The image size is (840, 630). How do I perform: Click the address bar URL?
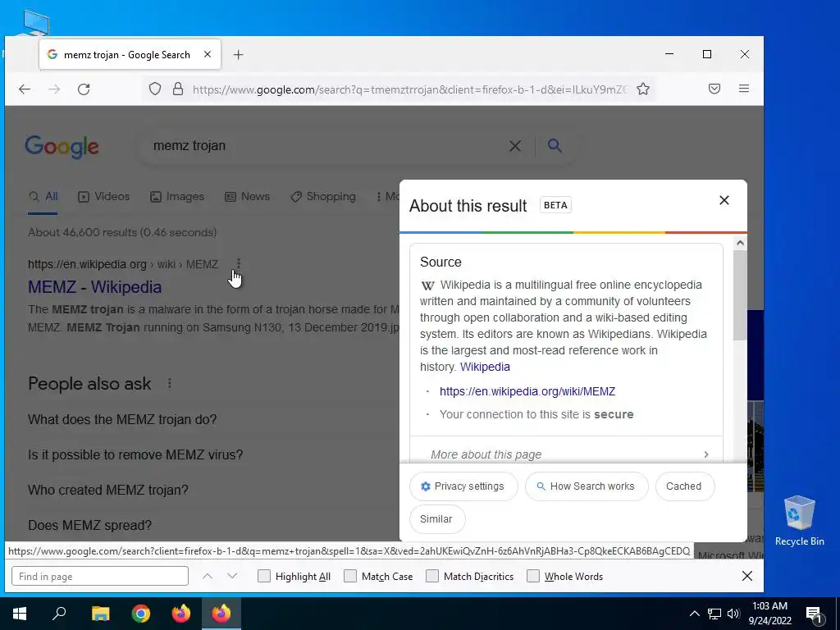click(x=410, y=89)
